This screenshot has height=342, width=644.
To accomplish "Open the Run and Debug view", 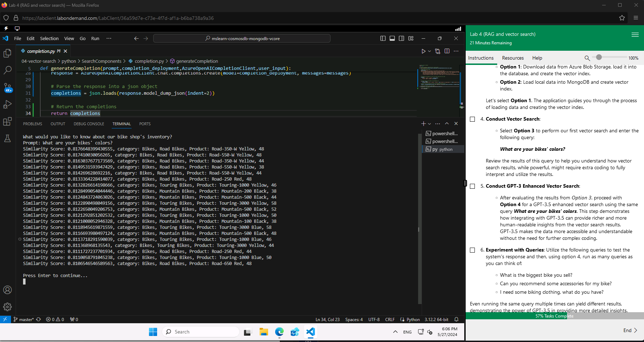I will 7,104.
